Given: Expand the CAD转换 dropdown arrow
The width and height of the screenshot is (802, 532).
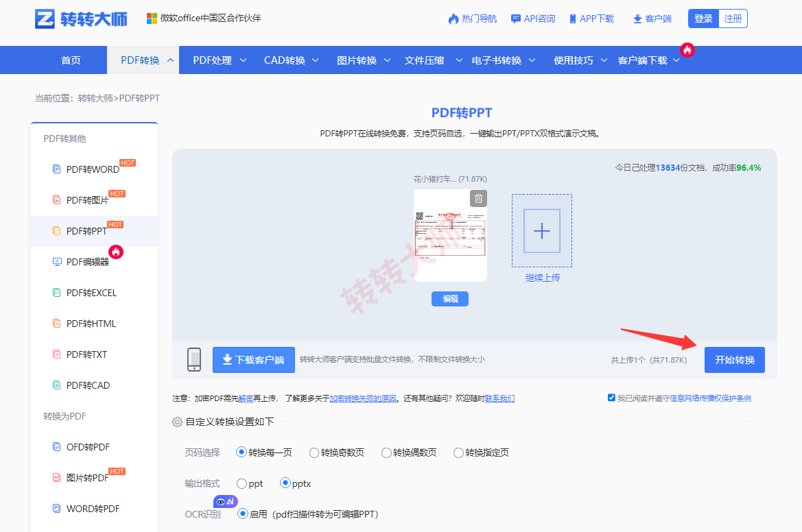Looking at the screenshot, I should [x=315, y=60].
